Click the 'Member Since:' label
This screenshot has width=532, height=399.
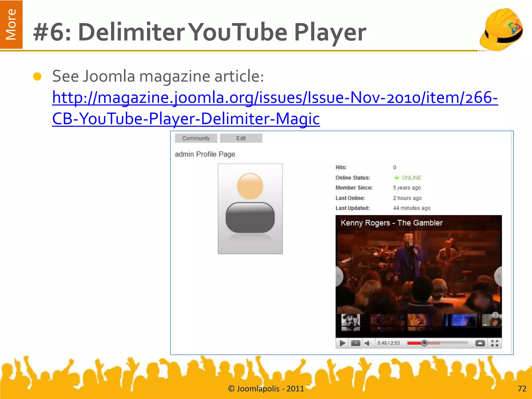[x=354, y=188]
